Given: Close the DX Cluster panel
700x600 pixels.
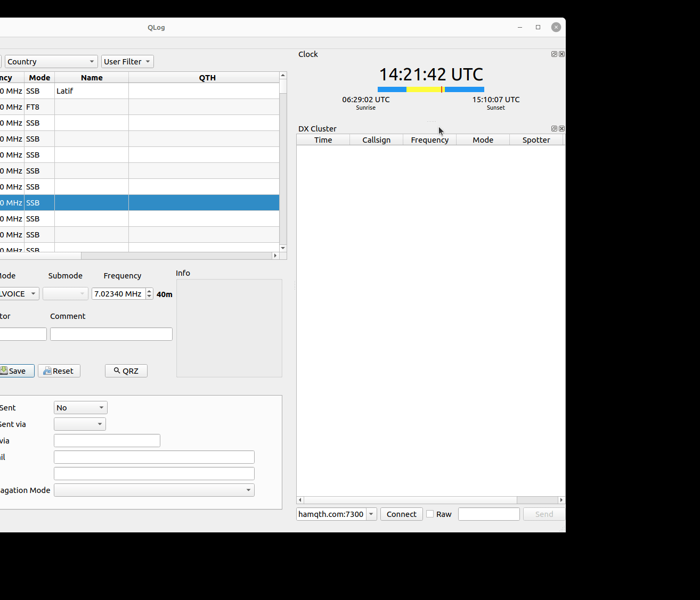Looking at the screenshot, I should (x=561, y=129).
